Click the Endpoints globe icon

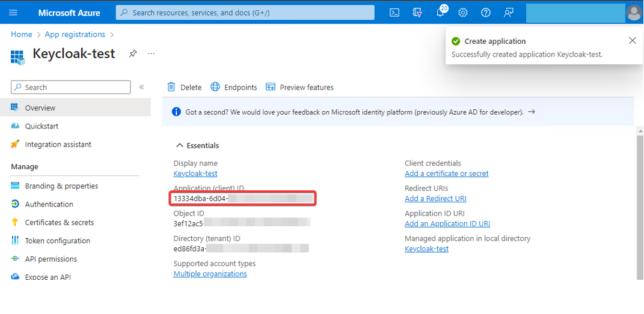click(x=215, y=87)
